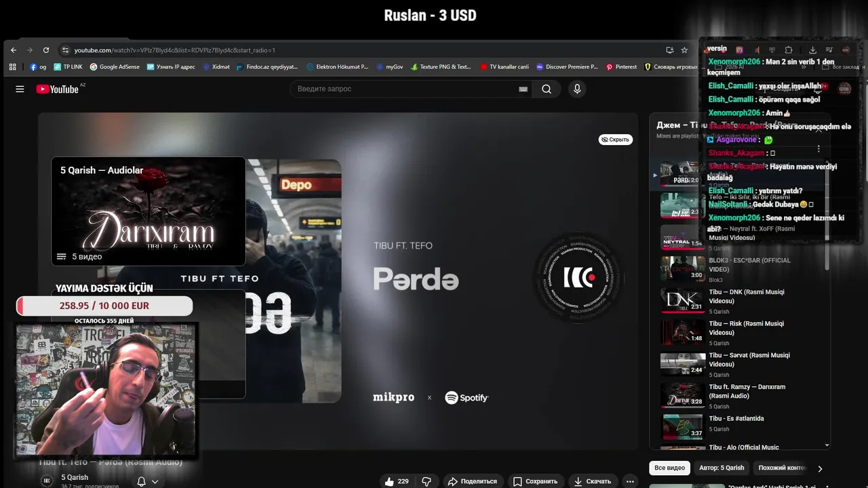Image resolution: width=868 pixels, height=488 pixels.
Task: Select the Автор: 5 Qarish chip
Action: point(722,468)
